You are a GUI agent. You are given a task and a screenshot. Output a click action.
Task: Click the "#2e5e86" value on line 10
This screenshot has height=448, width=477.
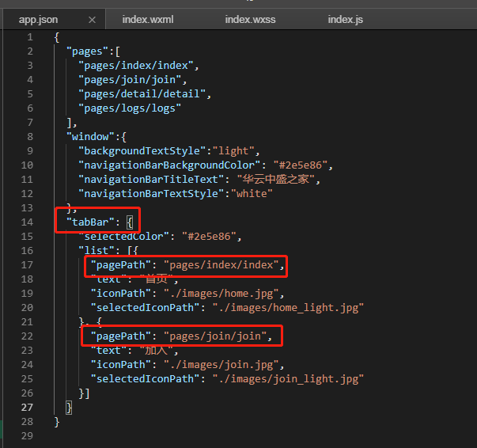[301, 165]
